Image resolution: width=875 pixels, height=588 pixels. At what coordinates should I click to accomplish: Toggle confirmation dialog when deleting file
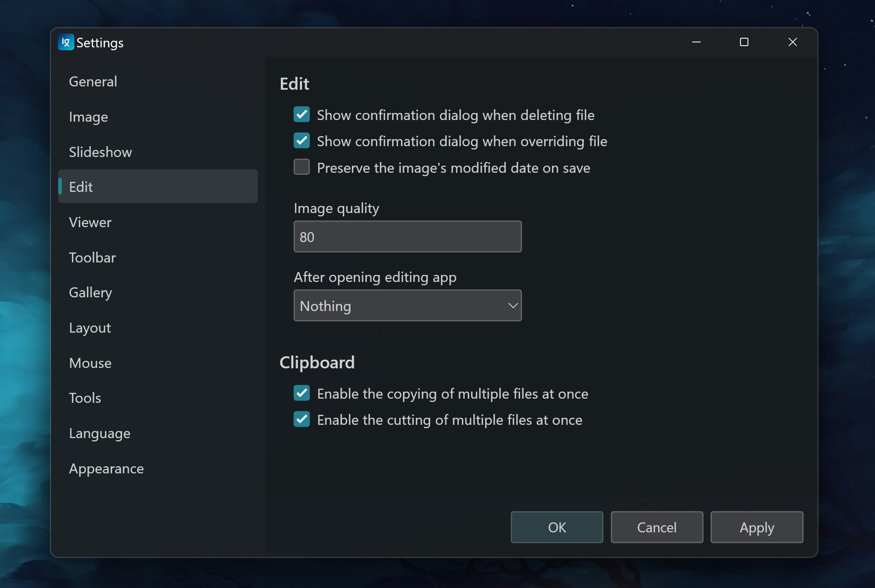[301, 115]
